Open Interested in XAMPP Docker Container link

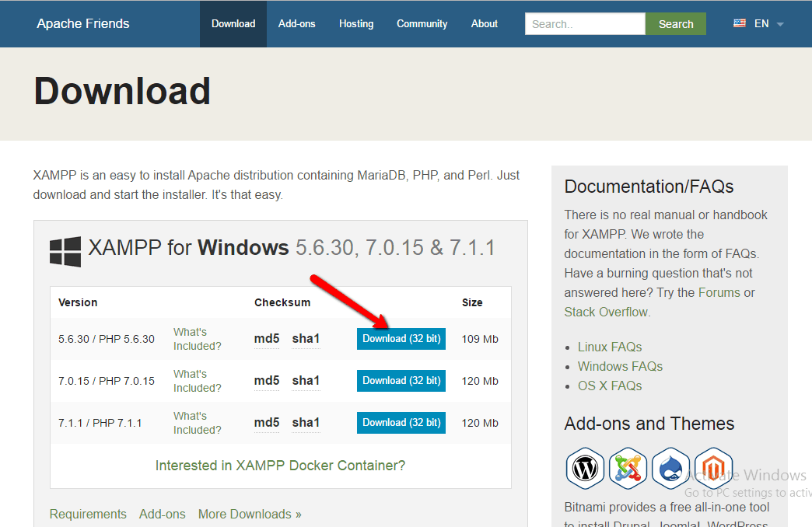280,466
